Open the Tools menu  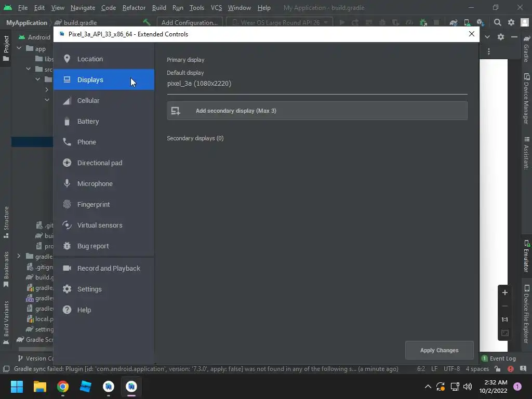[x=197, y=7]
